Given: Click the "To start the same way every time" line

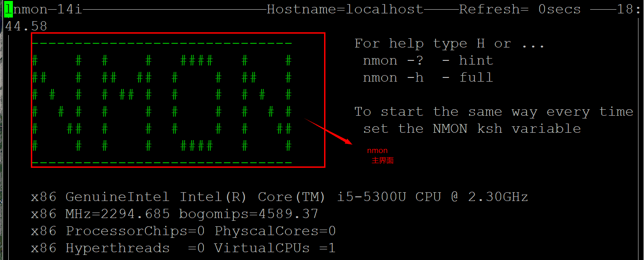Looking at the screenshot, I should [493, 112].
